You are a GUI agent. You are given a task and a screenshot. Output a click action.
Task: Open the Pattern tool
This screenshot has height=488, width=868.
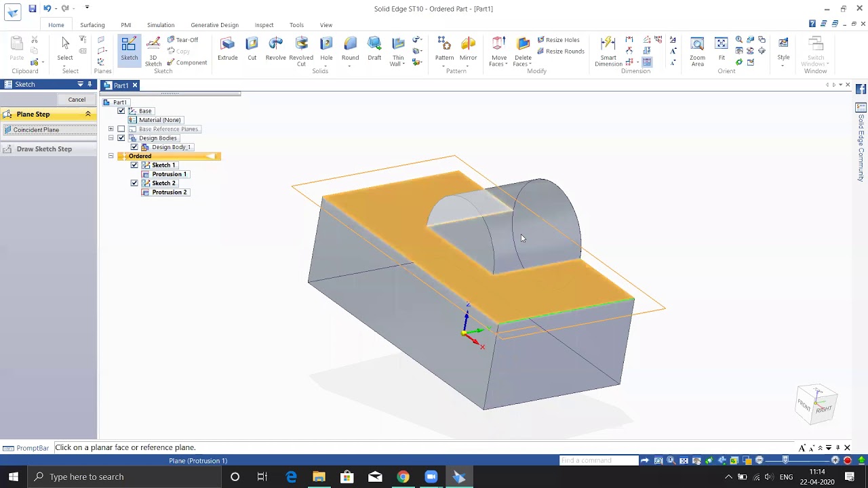[444, 50]
